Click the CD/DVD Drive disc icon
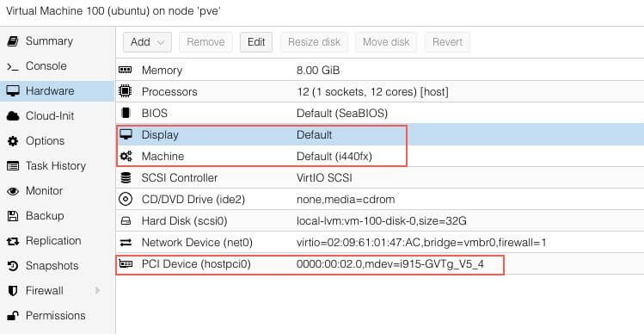This screenshot has height=334, width=644. [x=126, y=200]
